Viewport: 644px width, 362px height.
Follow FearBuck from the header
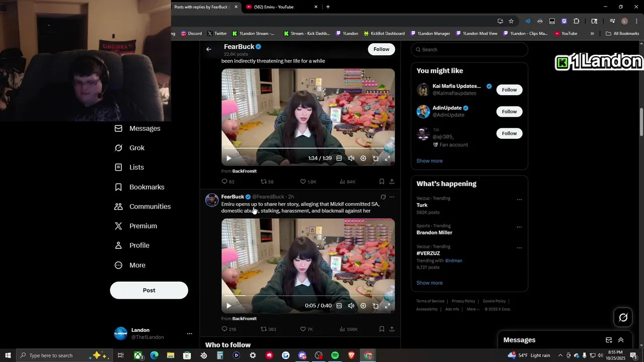(381, 49)
